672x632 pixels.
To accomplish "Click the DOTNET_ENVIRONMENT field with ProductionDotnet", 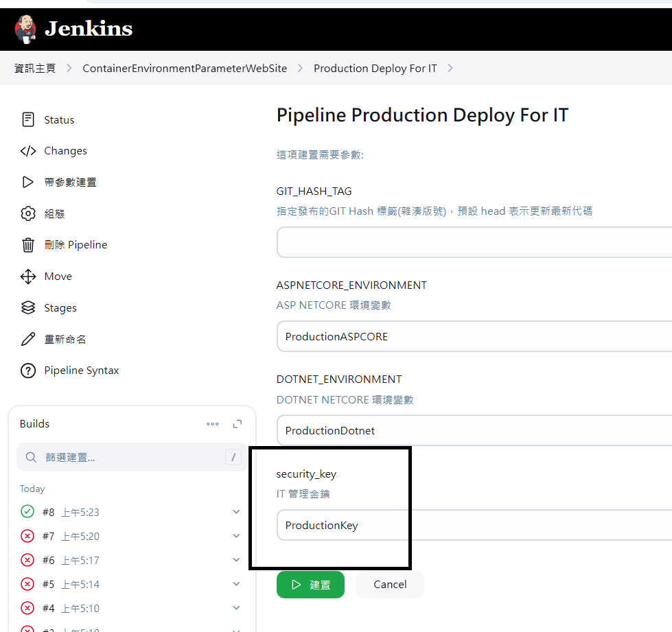I will [474, 430].
